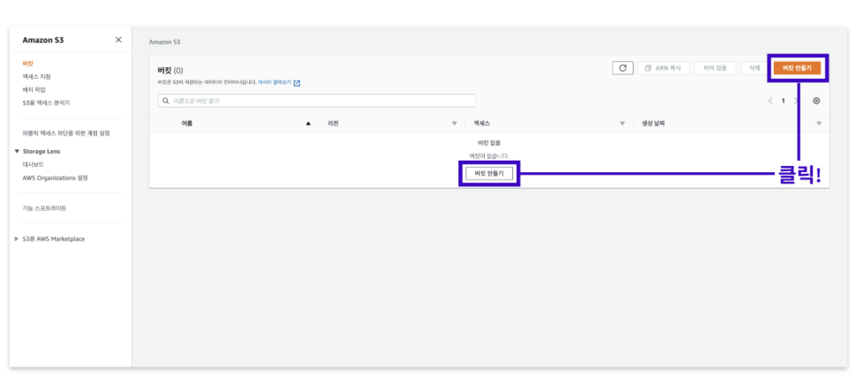Click the Amazon S3 sidebar title

coord(43,40)
